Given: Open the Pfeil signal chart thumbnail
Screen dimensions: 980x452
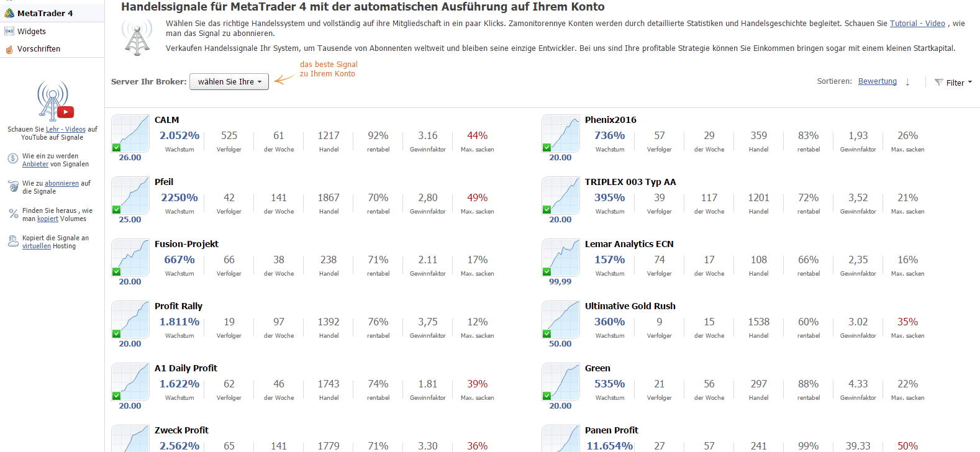Looking at the screenshot, I should [x=130, y=195].
